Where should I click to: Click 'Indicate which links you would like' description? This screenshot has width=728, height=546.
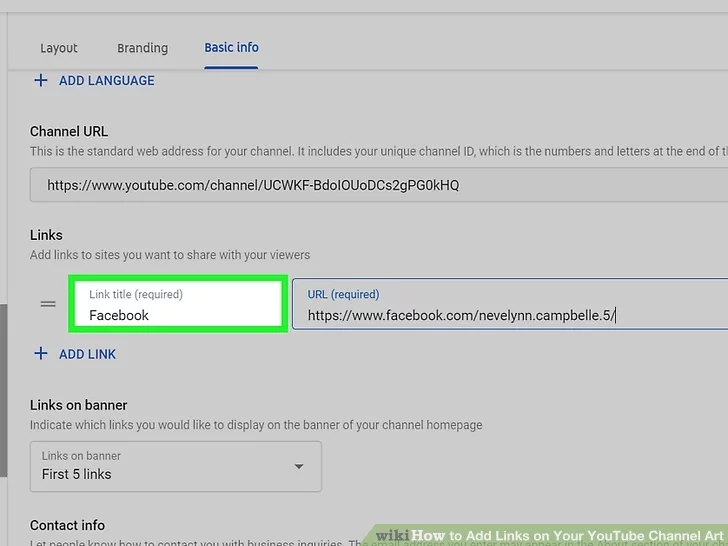[256, 425]
